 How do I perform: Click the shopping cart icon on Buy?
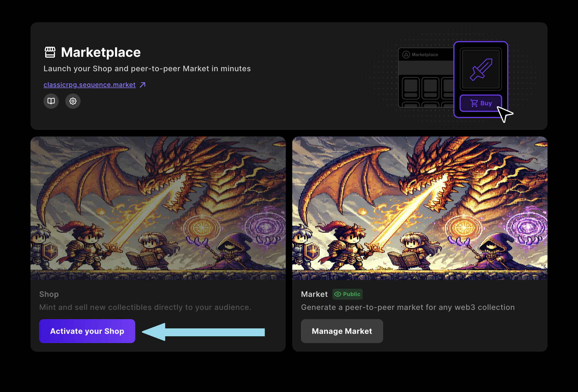point(474,103)
